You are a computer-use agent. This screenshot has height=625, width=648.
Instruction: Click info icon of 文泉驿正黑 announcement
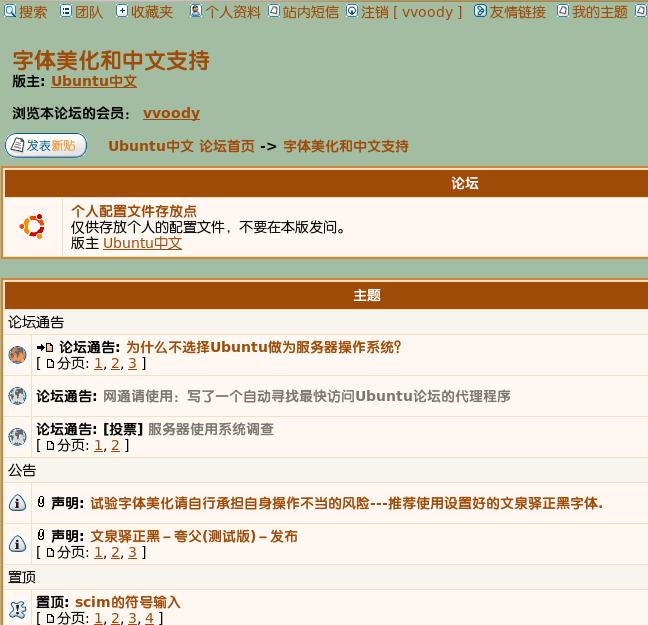17,543
